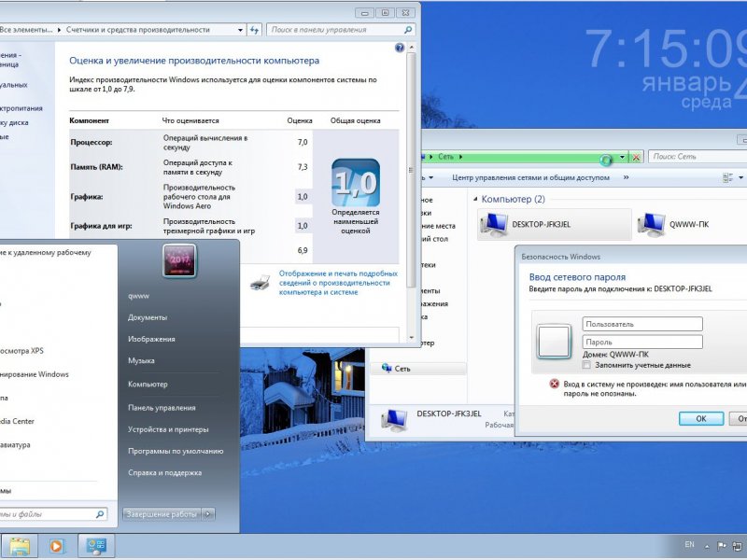Click the Сеть breadcrumb in address bar
747x560 pixels.
click(446, 157)
